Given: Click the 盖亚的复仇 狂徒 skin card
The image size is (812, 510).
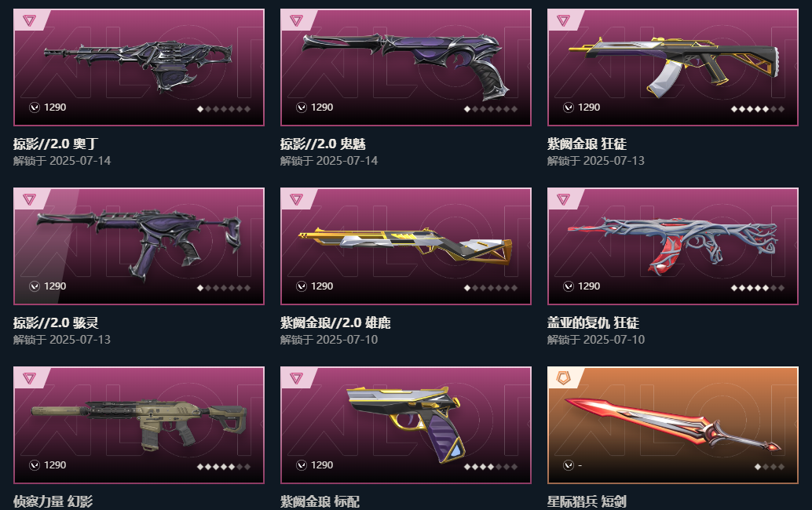Looking at the screenshot, I should (673, 246).
